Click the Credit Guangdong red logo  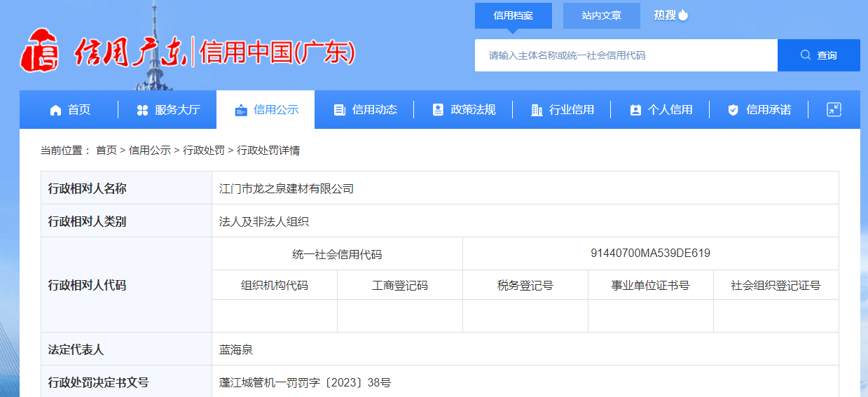[x=39, y=50]
